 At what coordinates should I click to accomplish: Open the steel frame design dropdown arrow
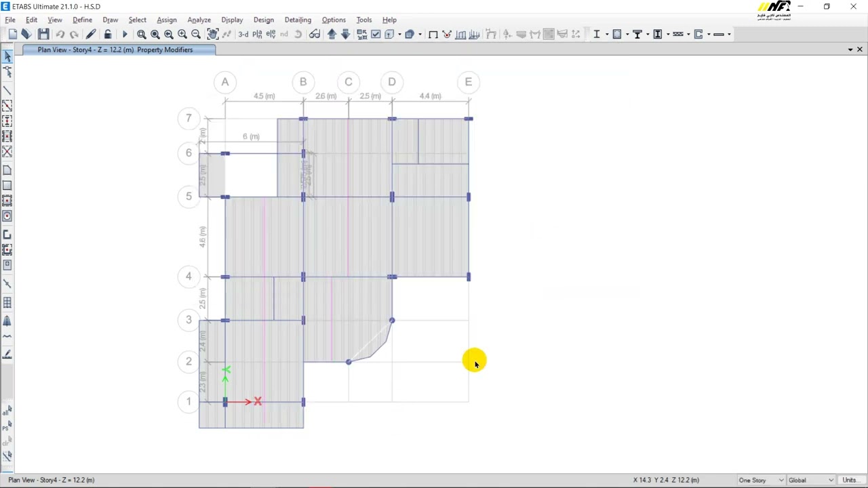click(x=607, y=34)
